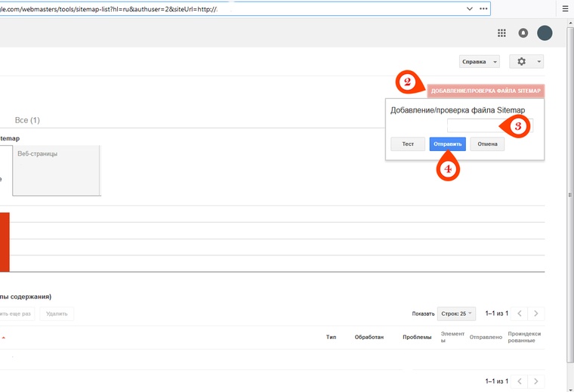Expand the address bar history dropdown

coord(470,8)
